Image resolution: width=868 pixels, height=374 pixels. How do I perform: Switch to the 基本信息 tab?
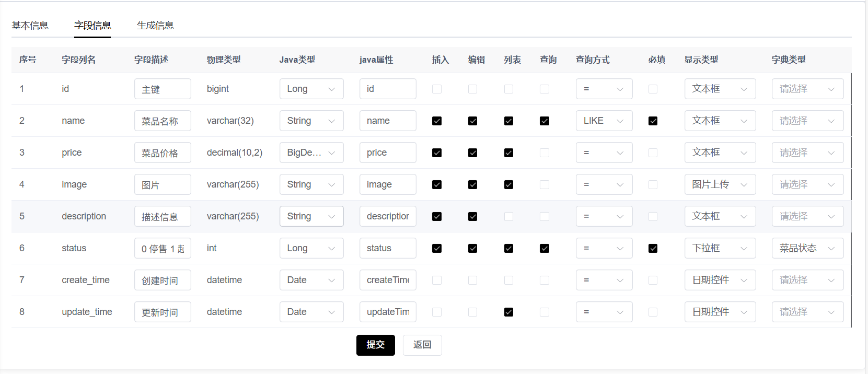[30, 26]
